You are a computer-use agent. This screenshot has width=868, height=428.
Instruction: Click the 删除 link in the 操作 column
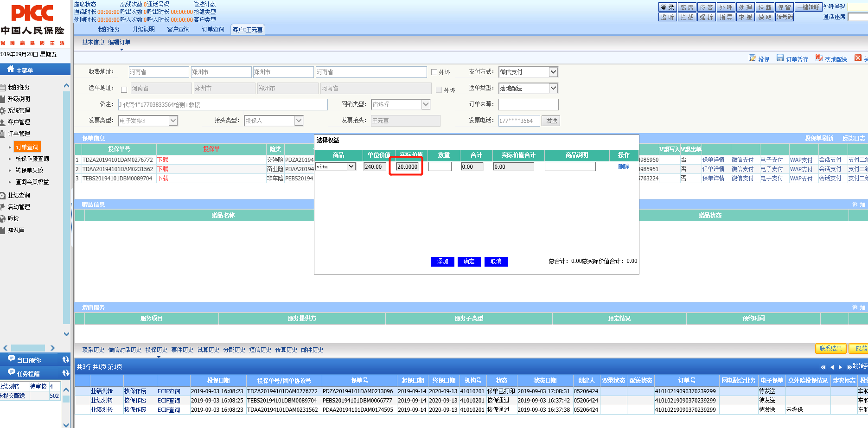click(624, 167)
